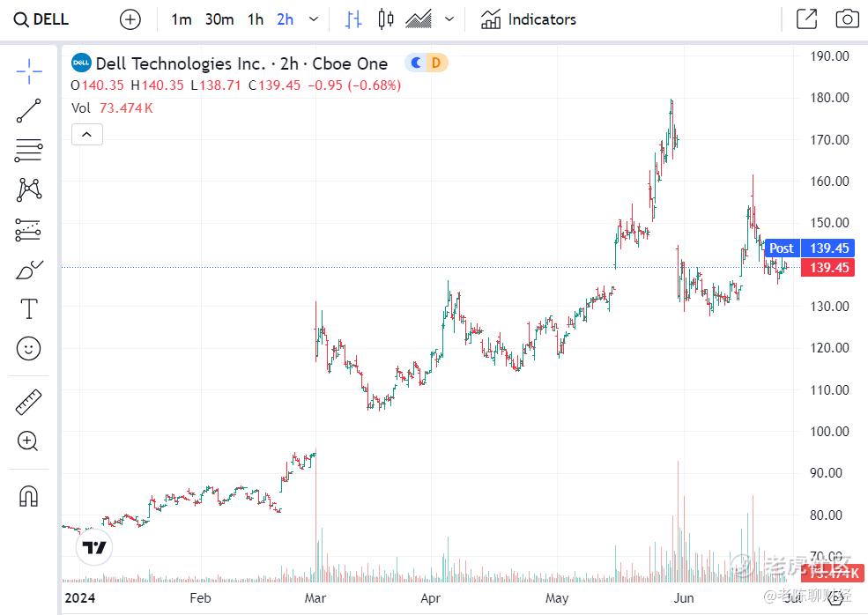This screenshot has height=615, width=868.
Task: Click the 180.00 price axis label
Action: pyautogui.click(x=829, y=98)
